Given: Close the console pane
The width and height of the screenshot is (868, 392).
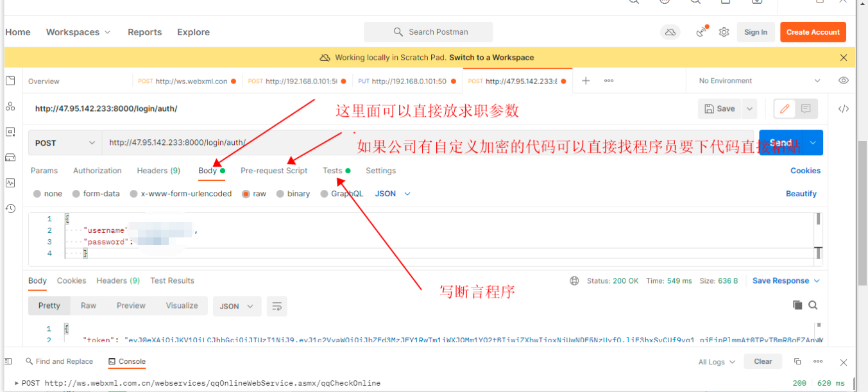Looking at the screenshot, I should [x=844, y=362].
